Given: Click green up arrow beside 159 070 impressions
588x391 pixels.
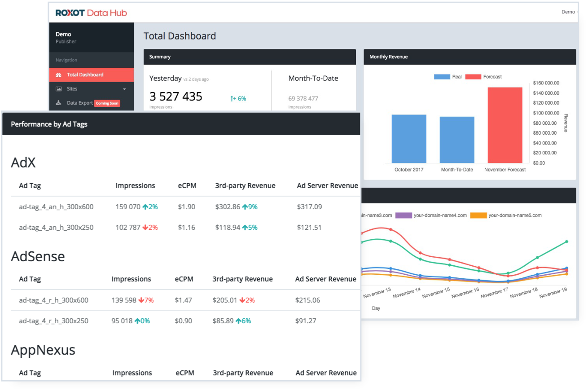Looking at the screenshot, I should (145, 207).
